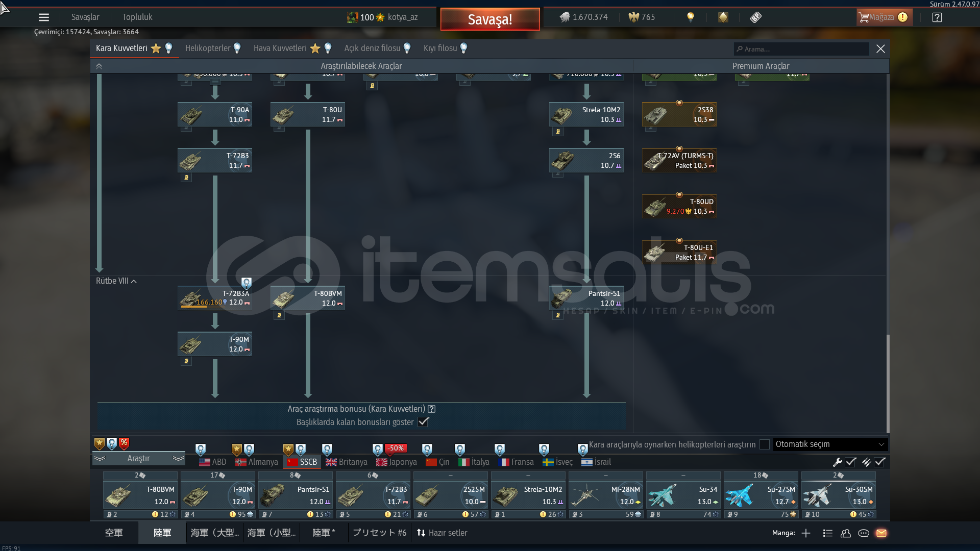The width and height of the screenshot is (980, 551).
Task: Select T-90M in the research tree
Action: click(x=215, y=344)
